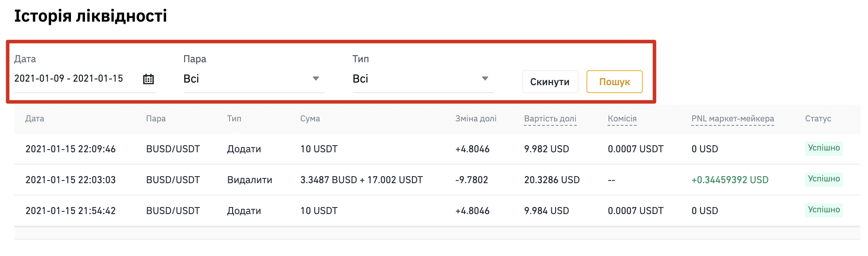Open the calendar date picker icon
Viewport: 868px width, 256px height.
[x=148, y=79]
